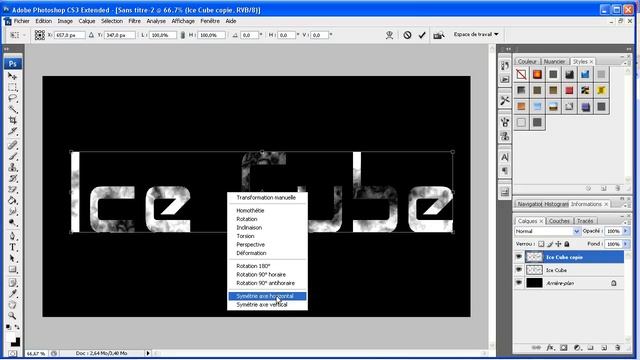Viewport: 640px width, 360px height.
Task: Select the Crop tool
Action: tap(13, 120)
